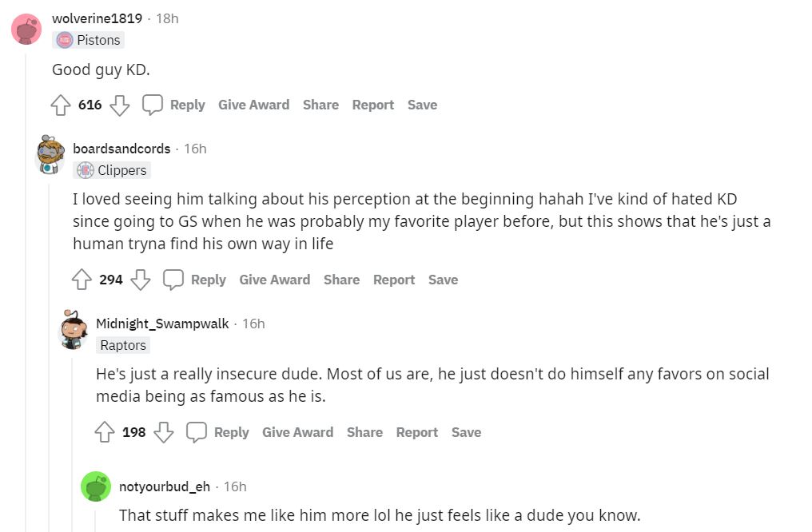
Task: Upvote Midnight_Swampwalk's comment with 198 points
Action: 105,432
